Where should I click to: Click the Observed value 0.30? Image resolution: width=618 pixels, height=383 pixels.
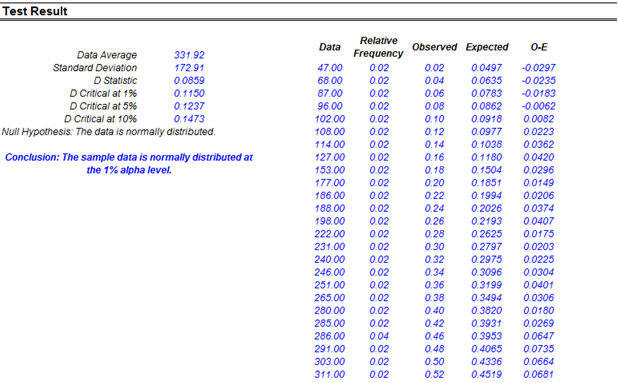[434, 247]
